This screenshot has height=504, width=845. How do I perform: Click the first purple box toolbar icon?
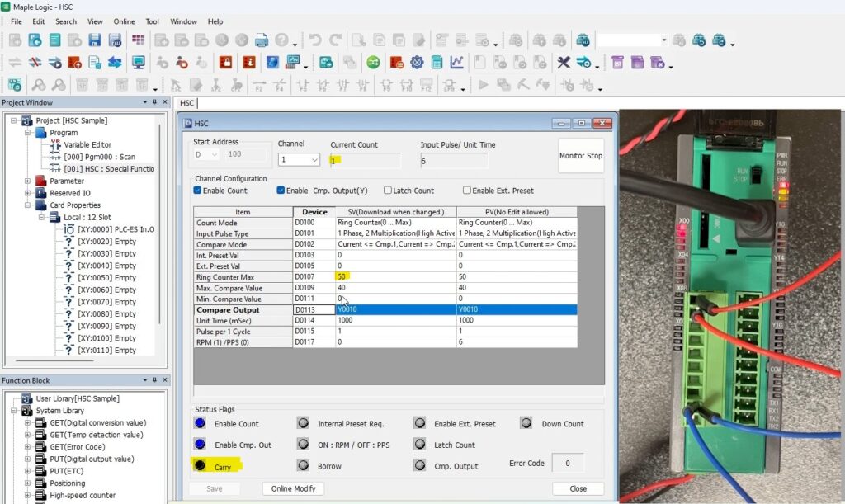pyautogui.click(x=617, y=63)
